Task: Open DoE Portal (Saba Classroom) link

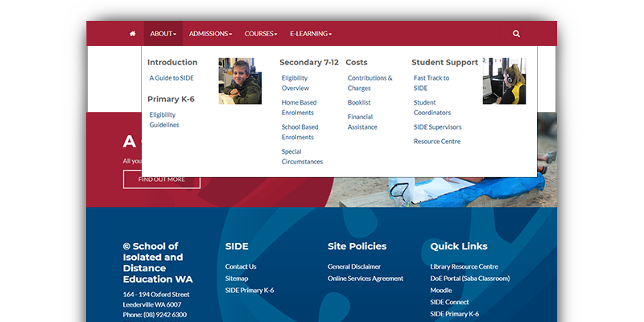Action: pos(470,279)
